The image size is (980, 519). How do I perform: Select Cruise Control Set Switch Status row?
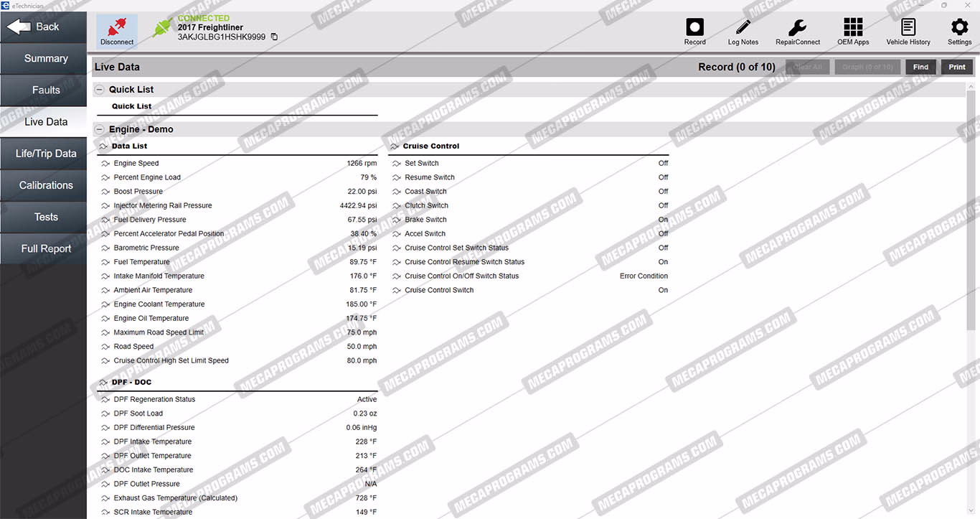pos(529,248)
